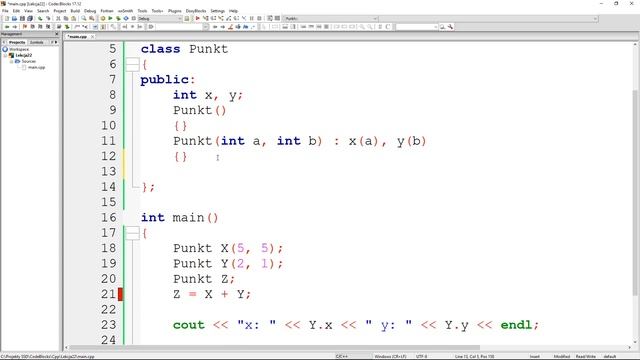This screenshot has height=360, width=640.
Task: Collapse the class Punkt fold at line 6
Action: pos(132,64)
